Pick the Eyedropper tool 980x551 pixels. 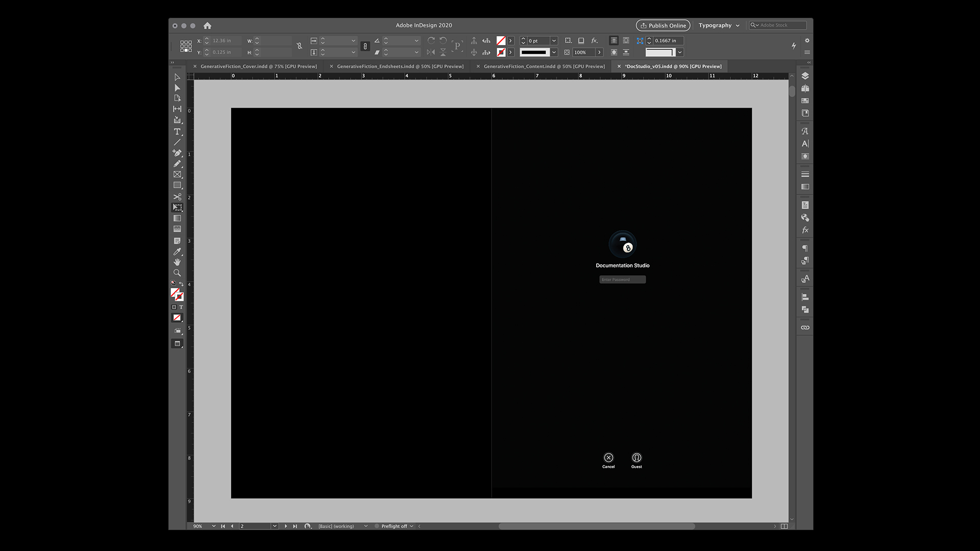(177, 252)
